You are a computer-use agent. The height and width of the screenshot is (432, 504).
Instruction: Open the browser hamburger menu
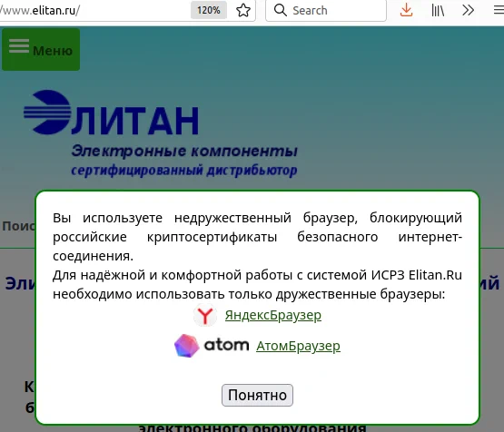(499, 10)
